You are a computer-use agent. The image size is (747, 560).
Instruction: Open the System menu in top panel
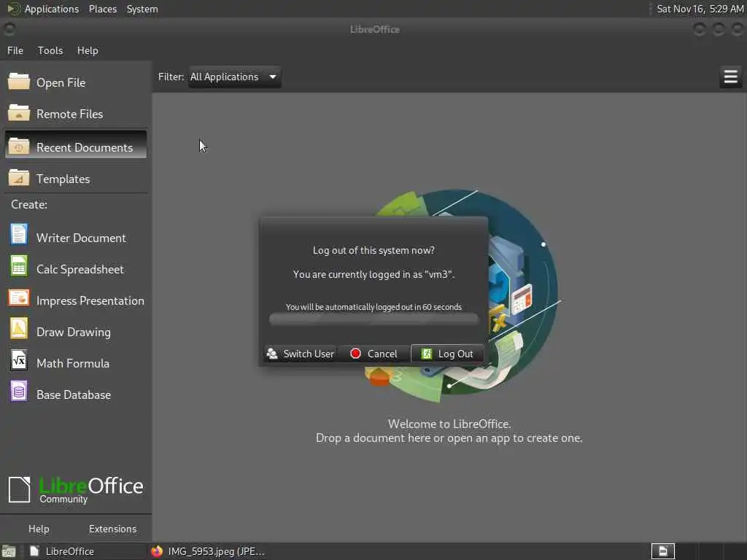142,9
